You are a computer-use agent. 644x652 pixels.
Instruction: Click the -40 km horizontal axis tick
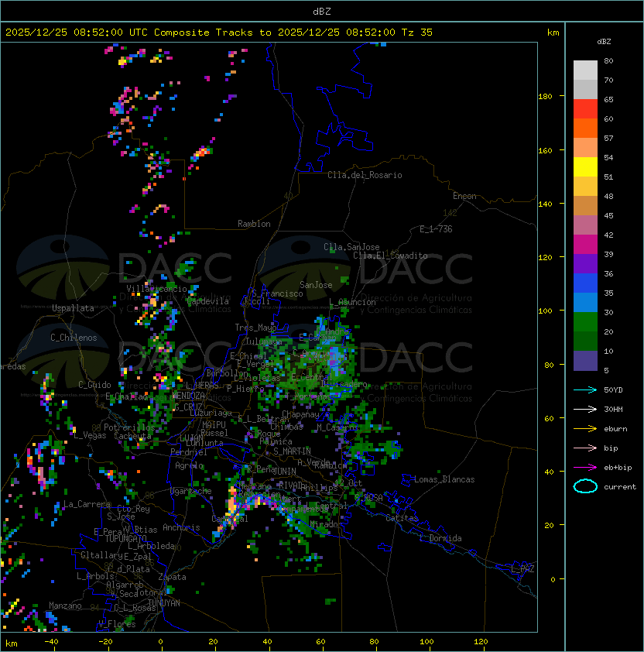51,642
